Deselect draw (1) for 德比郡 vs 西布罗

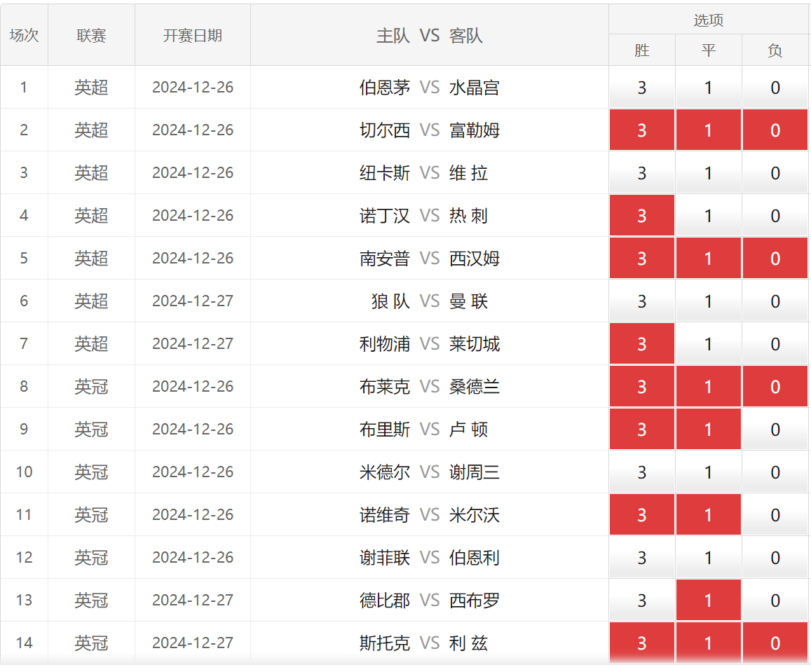click(709, 600)
